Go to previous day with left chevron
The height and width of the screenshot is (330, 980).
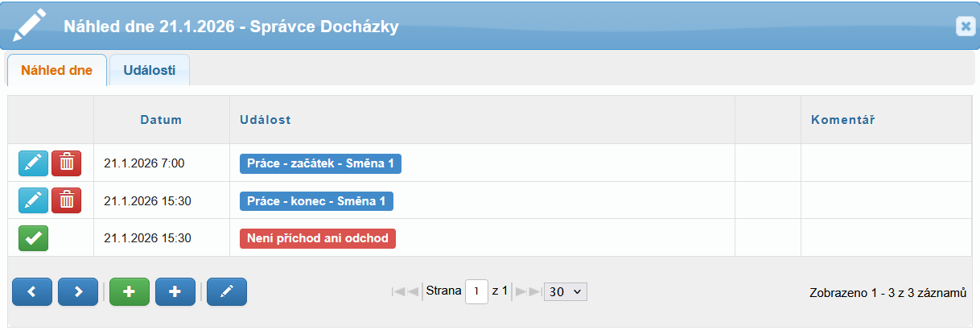tap(32, 292)
